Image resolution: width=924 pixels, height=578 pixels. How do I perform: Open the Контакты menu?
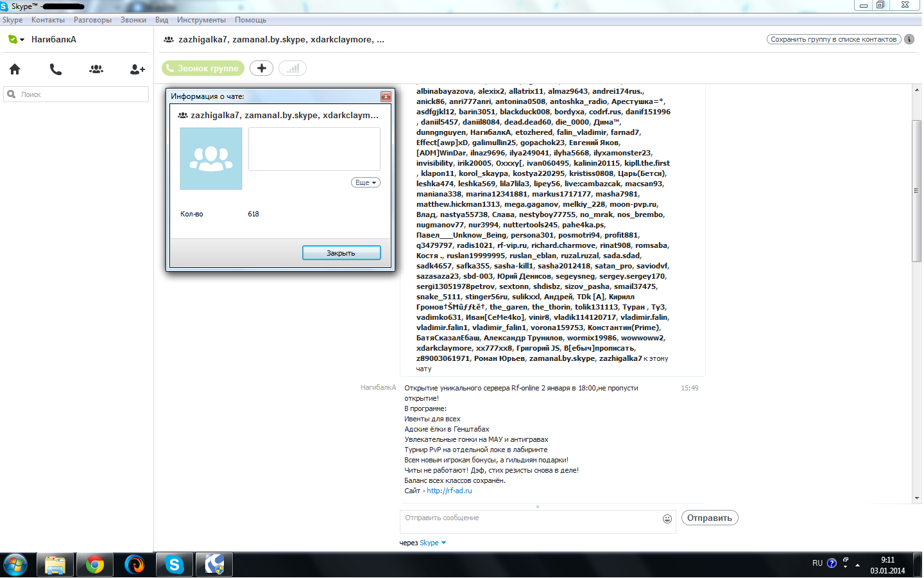tap(48, 20)
